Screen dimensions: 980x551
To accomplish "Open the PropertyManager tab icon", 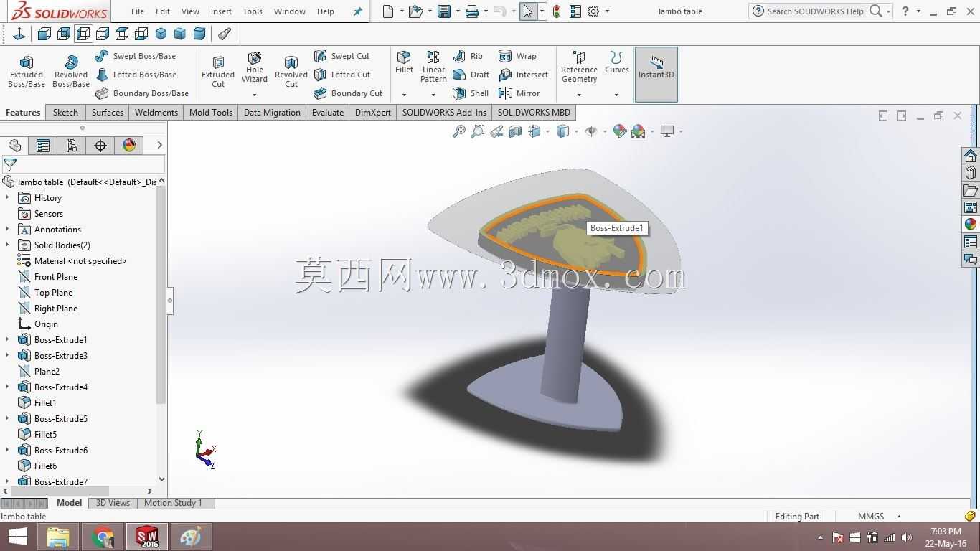I will [x=43, y=146].
